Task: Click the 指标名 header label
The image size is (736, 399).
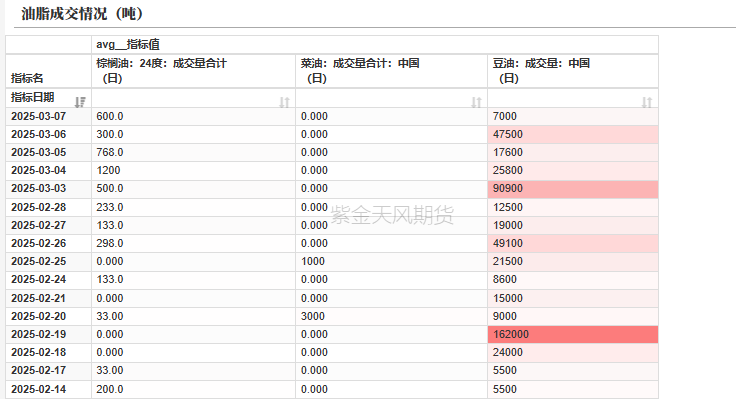Action: click(x=27, y=78)
